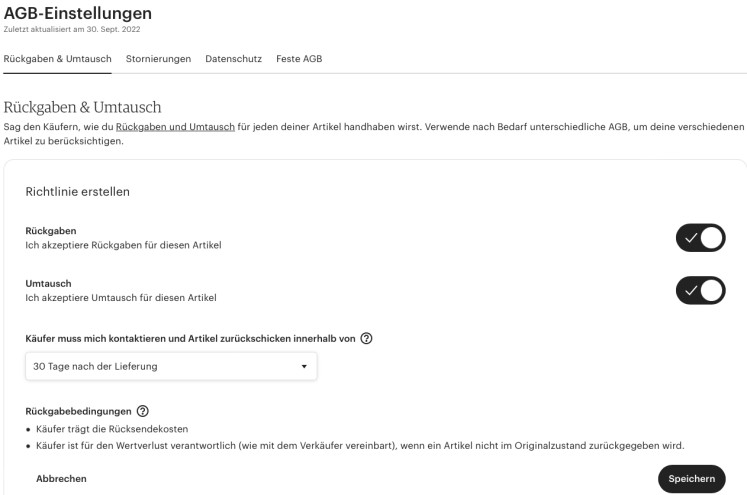Click the AGB-Einstellungen page title
The image size is (747, 495).
(x=78, y=13)
